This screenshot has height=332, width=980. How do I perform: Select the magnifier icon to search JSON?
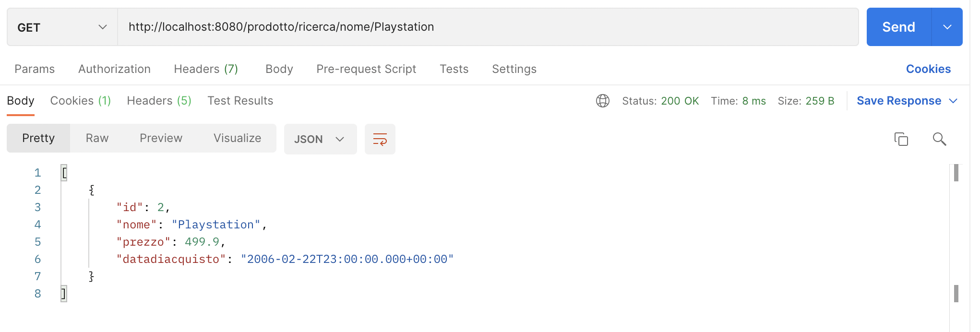939,139
